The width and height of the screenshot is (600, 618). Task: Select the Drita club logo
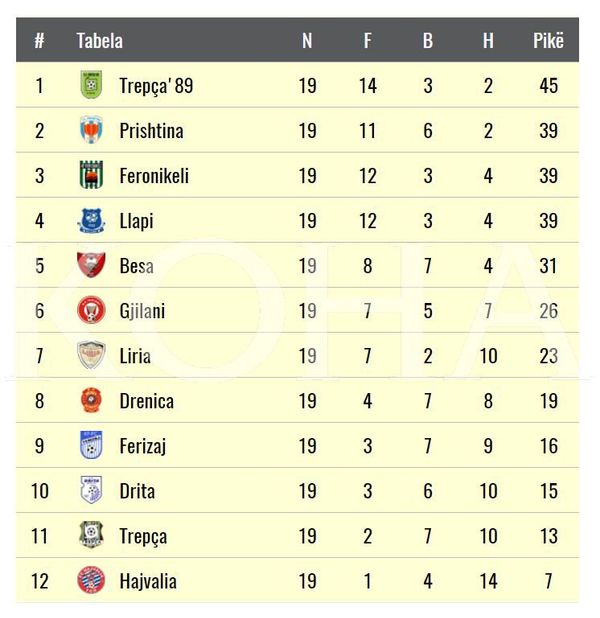pos(91,490)
